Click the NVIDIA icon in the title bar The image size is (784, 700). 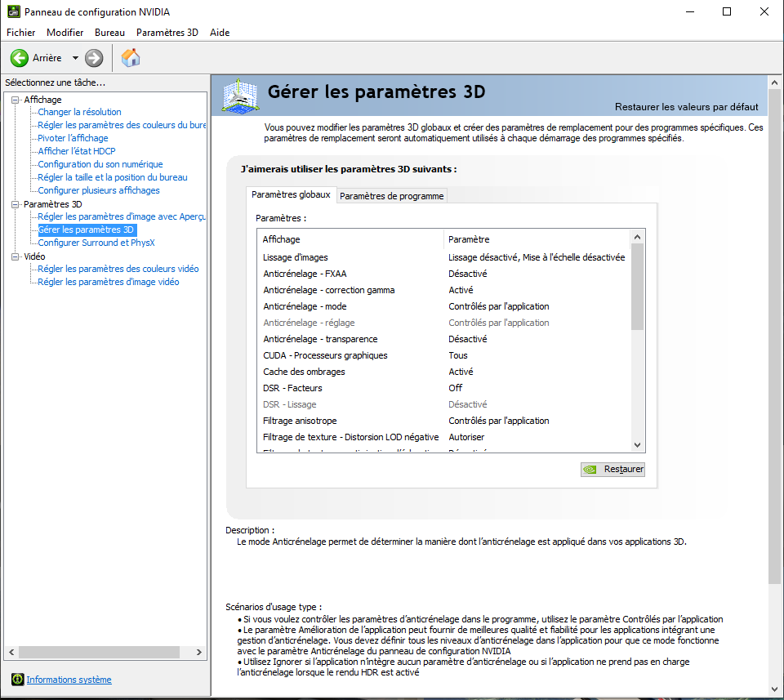(x=14, y=11)
